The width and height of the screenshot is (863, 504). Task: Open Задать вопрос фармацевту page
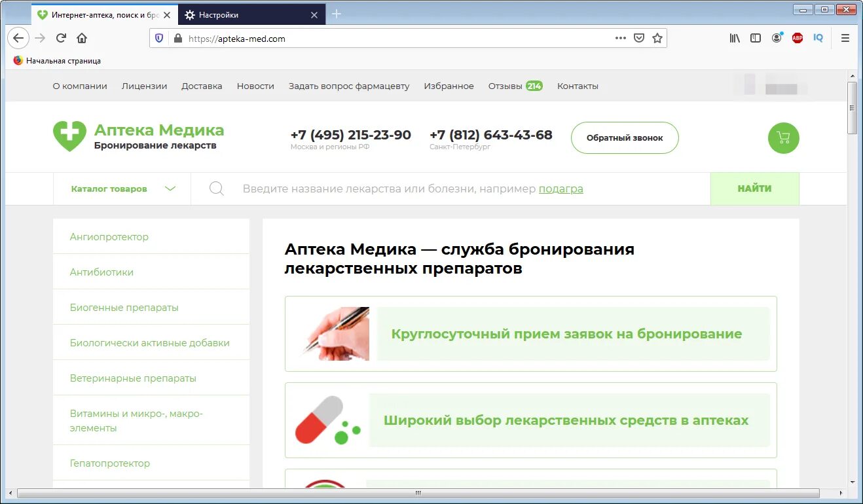349,86
